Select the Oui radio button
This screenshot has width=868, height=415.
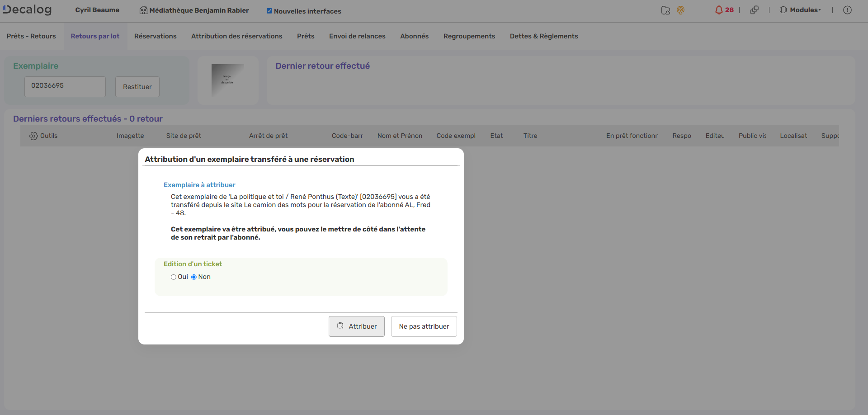pyautogui.click(x=174, y=277)
